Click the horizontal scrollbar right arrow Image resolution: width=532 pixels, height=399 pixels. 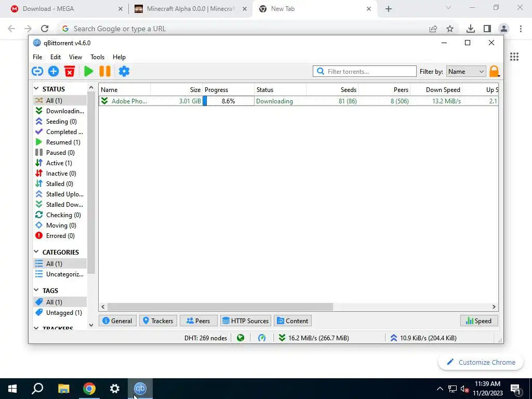pyautogui.click(x=494, y=307)
